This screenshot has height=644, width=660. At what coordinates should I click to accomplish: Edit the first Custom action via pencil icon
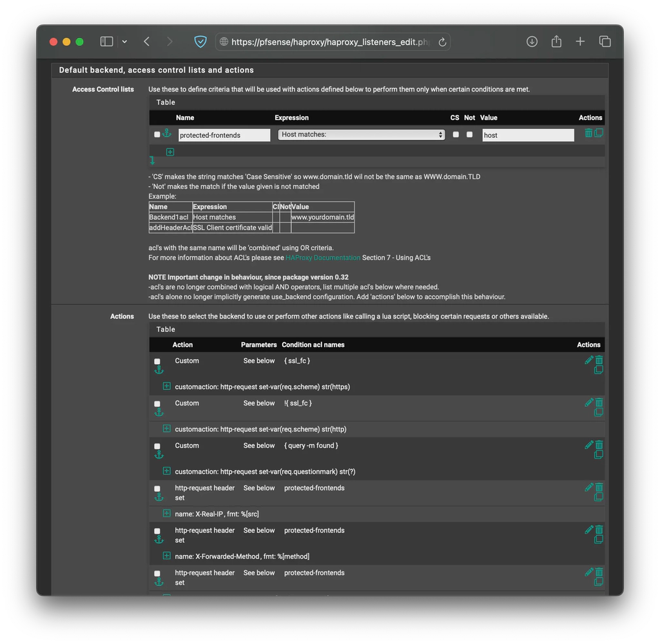pyautogui.click(x=588, y=360)
